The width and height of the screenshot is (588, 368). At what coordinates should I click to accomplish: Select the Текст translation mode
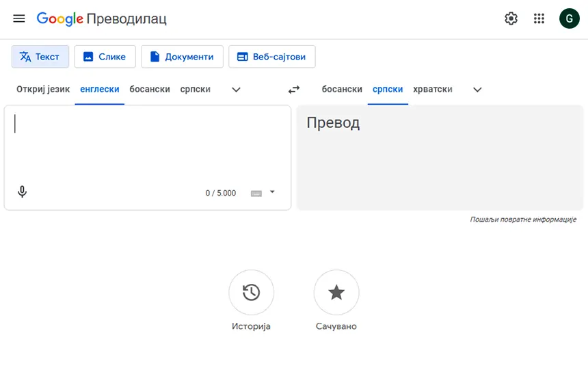pyautogui.click(x=40, y=57)
